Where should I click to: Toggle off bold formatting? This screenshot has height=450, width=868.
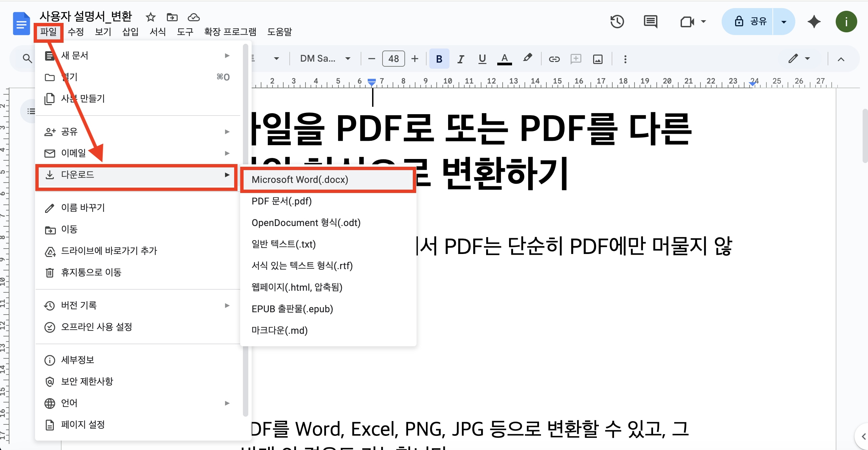click(439, 59)
